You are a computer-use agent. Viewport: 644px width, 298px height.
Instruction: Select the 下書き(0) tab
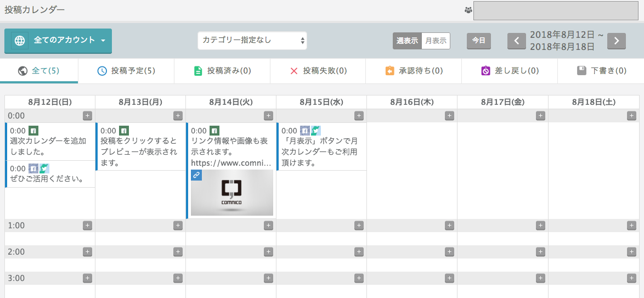(601, 71)
